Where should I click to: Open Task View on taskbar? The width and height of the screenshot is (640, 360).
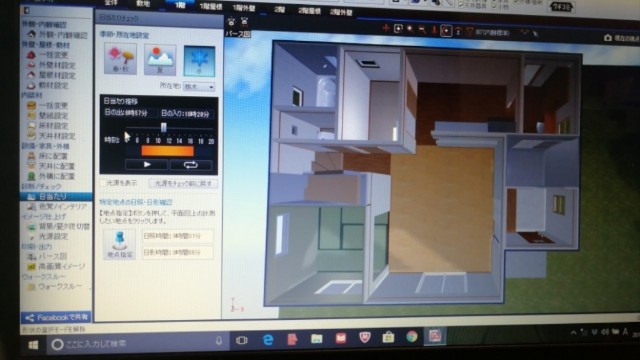242,340
